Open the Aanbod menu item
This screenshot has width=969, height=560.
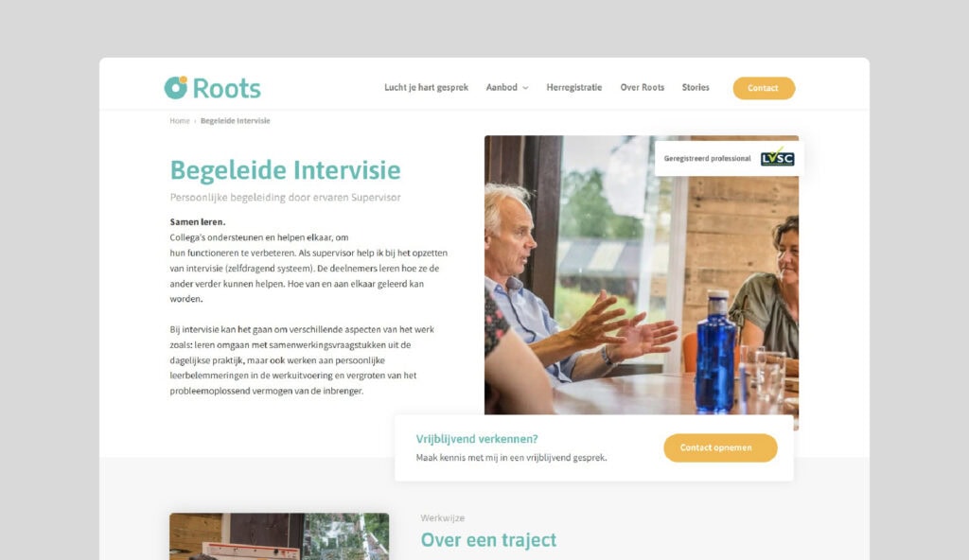tap(502, 87)
